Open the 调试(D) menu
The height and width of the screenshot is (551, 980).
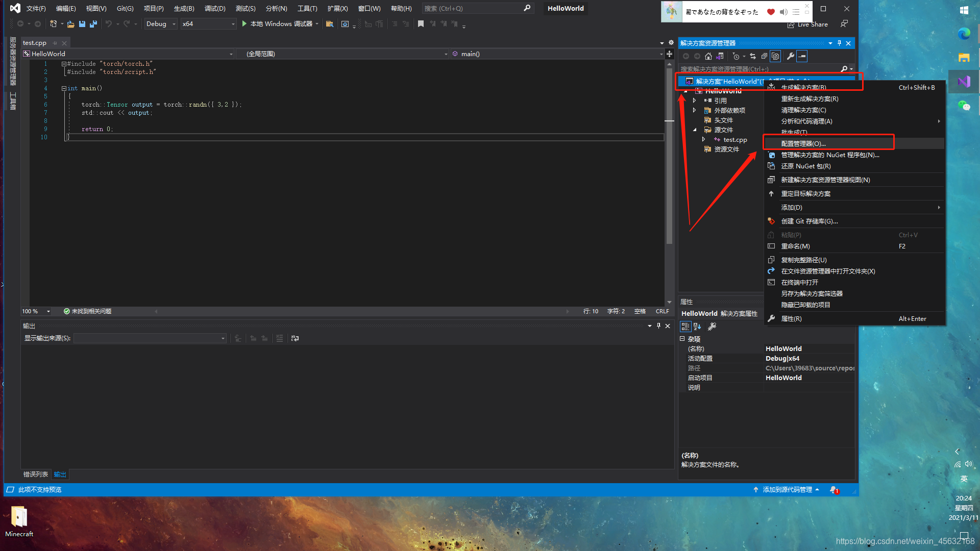point(215,9)
